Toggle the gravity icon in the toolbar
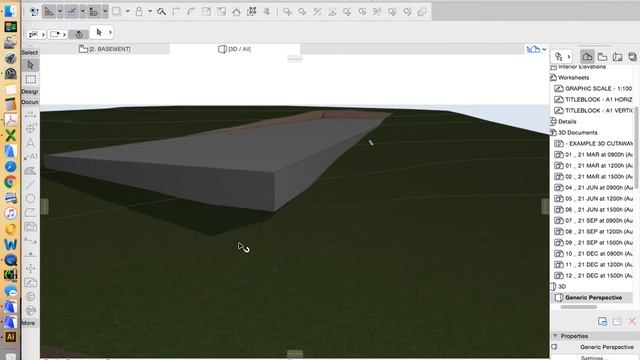The width and height of the screenshot is (640, 360). click(94, 11)
